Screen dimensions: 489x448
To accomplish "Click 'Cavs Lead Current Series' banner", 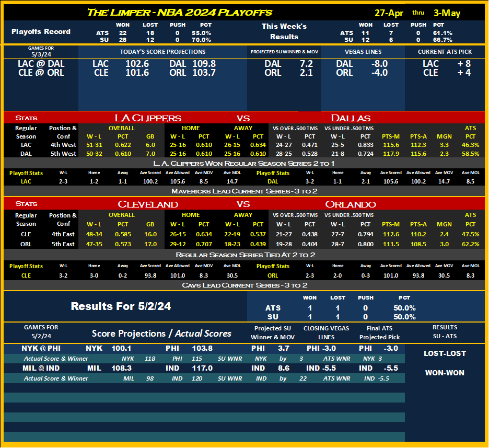I will [245, 285].
